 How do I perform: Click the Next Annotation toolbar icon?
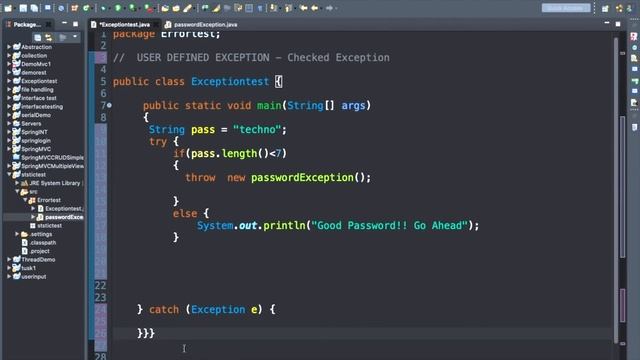pos(273,8)
